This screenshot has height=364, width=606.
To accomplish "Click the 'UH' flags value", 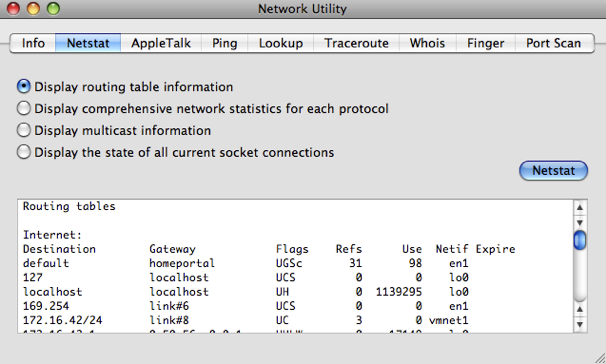I will coord(283,292).
